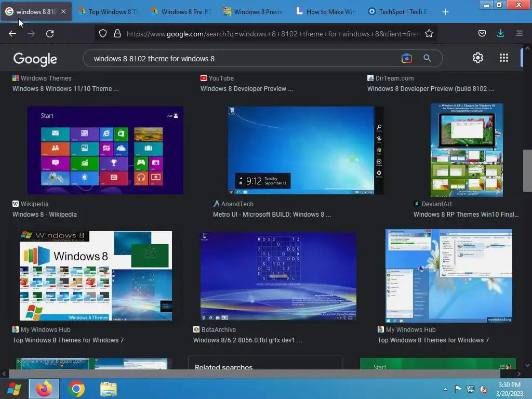This screenshot has height=399, width=532.
Task: Open the Windows 8 - Wikipedia link
Action: point(45,215)
